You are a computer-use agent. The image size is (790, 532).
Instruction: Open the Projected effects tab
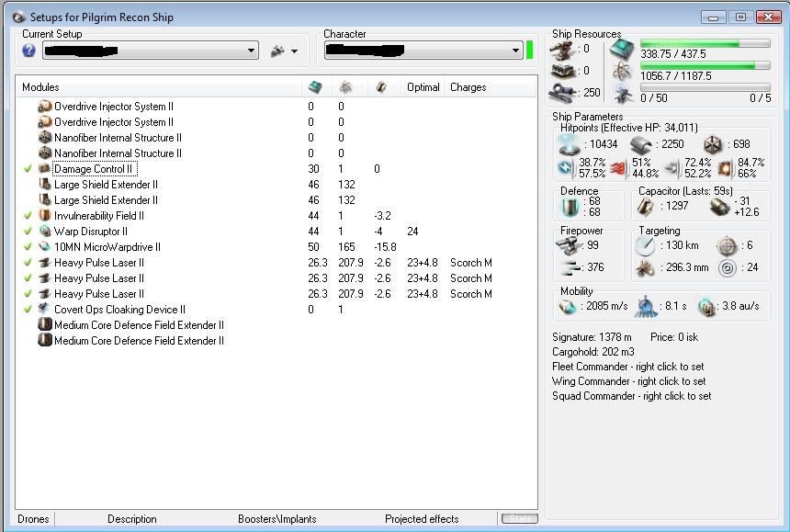[x=422, y=519]
